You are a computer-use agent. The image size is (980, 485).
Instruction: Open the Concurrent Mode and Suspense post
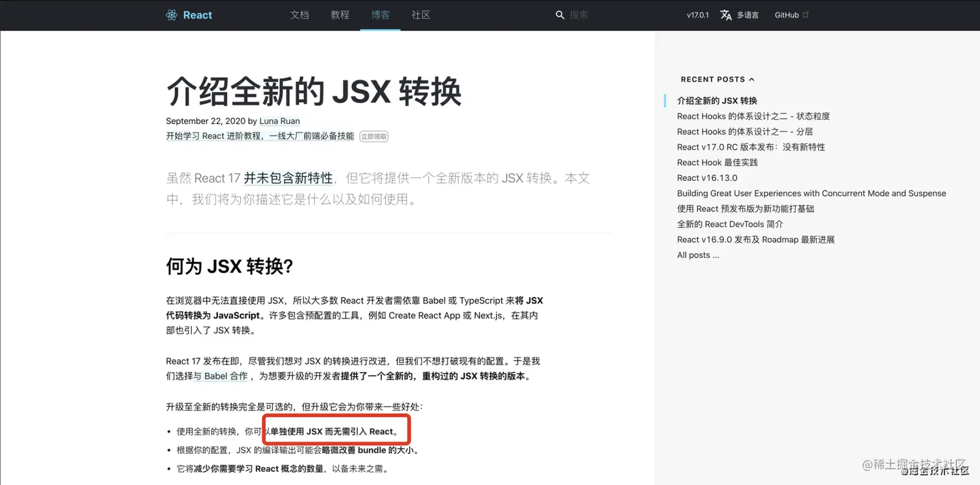[x=811, y=193]
